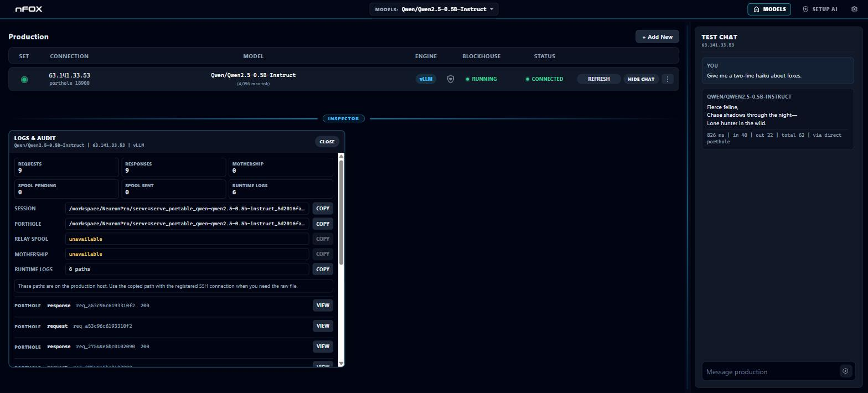Select the production connection radio button
This screenshot has height=393, width=868.
tap(24, 80)
